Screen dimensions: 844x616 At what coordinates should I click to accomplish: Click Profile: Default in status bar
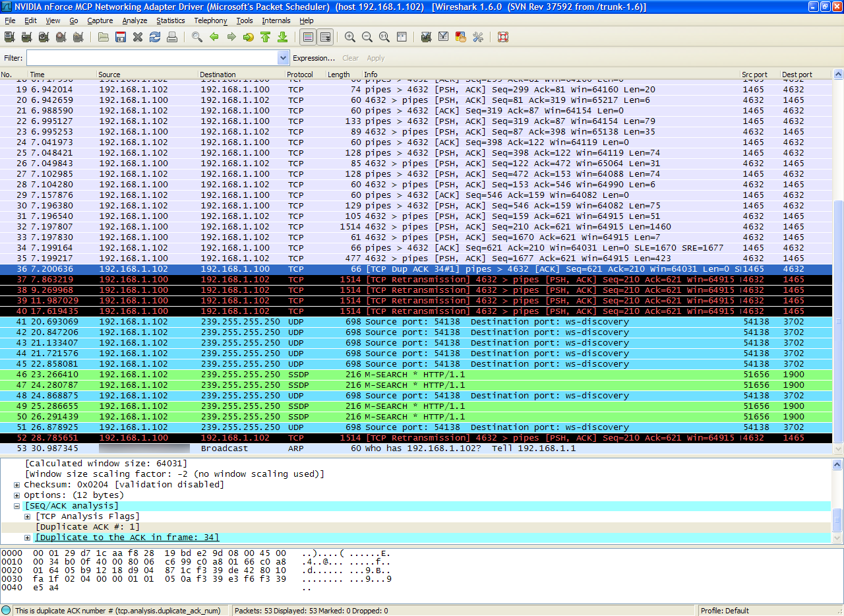point(725,611)
